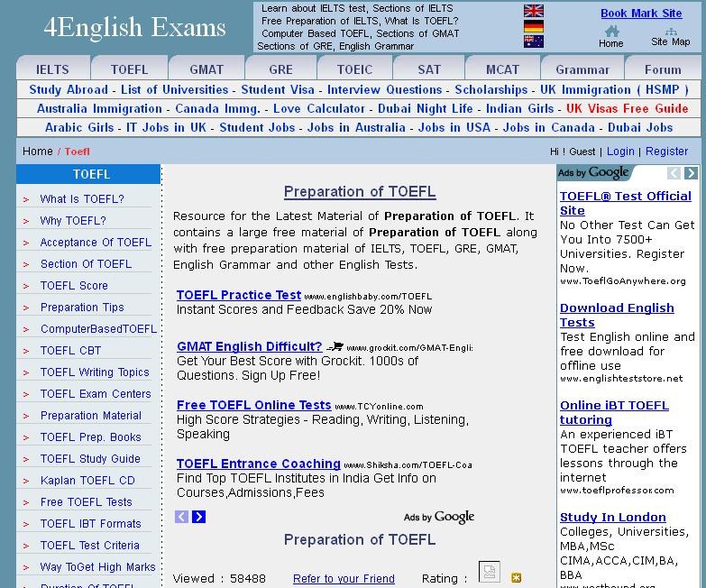Click the broken image next to Rating
The width and height of the screenshot is (706, 588).
pos(489,572)
